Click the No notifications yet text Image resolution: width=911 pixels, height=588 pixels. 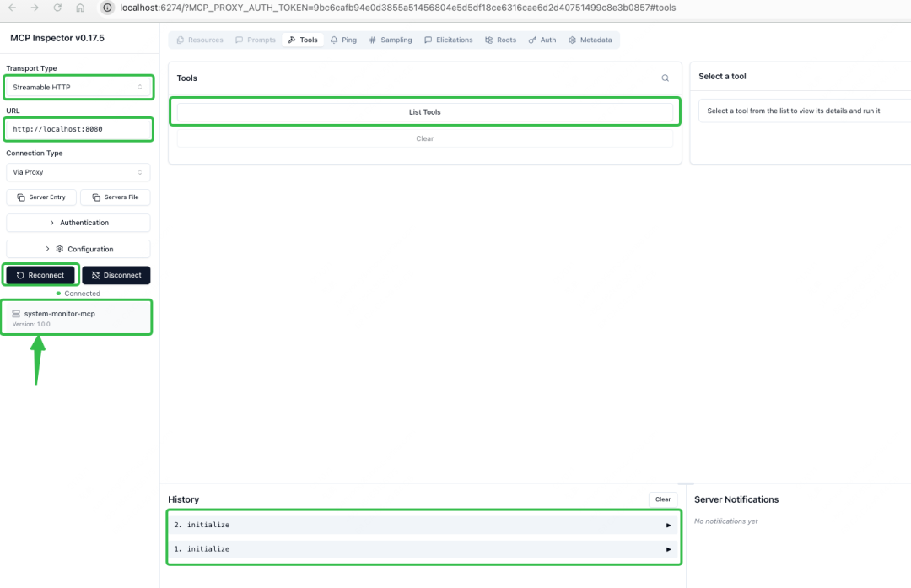725,521
